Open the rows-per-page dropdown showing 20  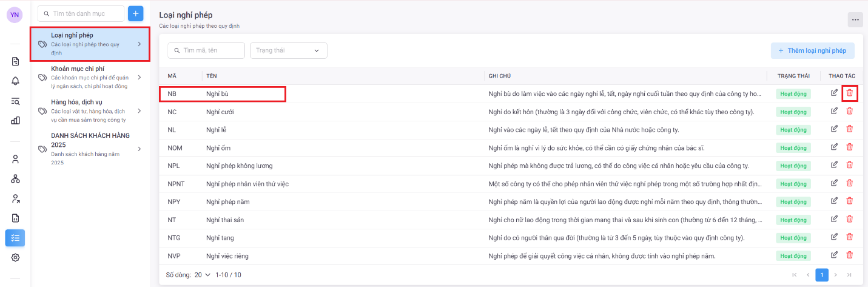(x=202, y=275)
